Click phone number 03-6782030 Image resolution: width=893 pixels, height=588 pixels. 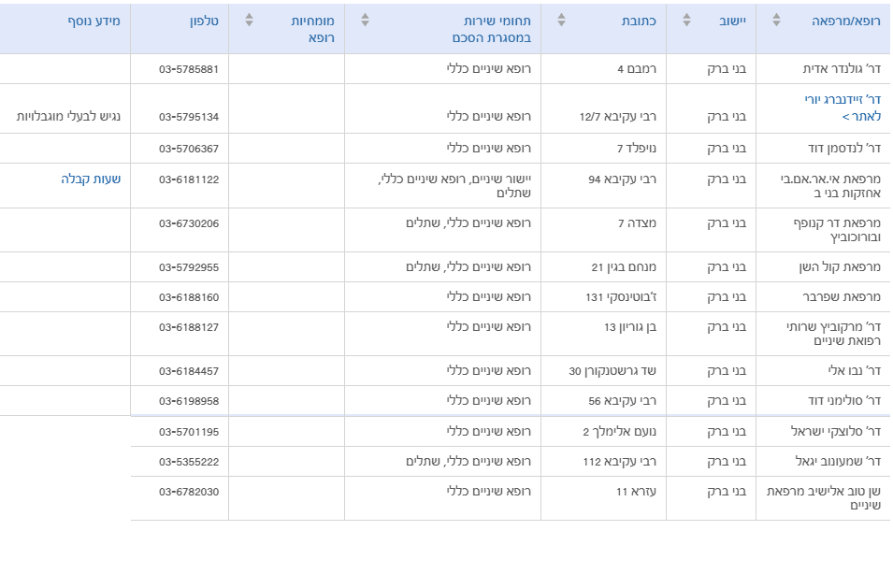pos(189,492)
